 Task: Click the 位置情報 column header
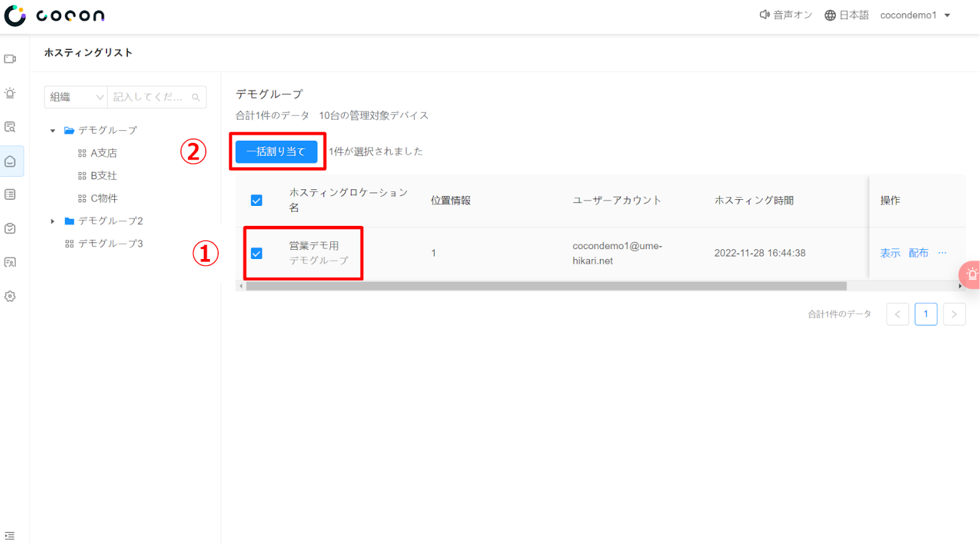point(450,201)
